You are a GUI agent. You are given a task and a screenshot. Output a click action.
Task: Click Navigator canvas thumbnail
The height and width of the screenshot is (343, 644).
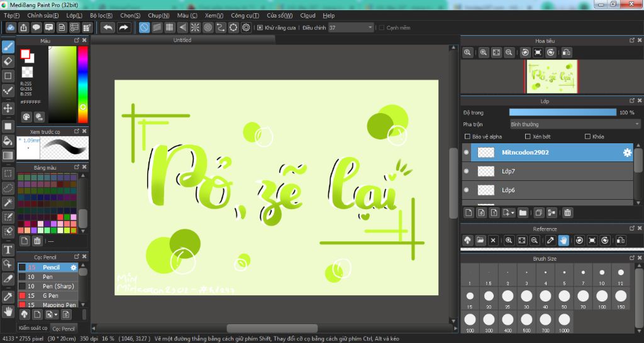pyautogui.click(x=552, y=76)
